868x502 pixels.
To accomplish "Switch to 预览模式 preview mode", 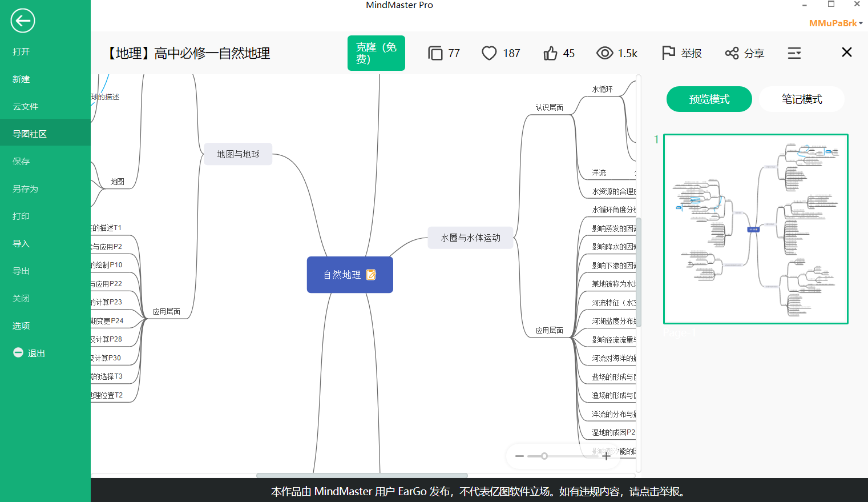I will pyautogui.click(x=709, y=99).
